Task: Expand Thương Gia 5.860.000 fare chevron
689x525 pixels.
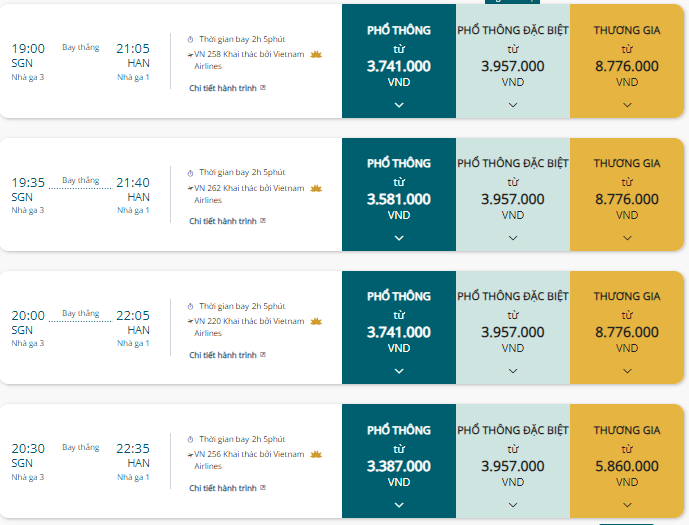Action: coord(627,505)
